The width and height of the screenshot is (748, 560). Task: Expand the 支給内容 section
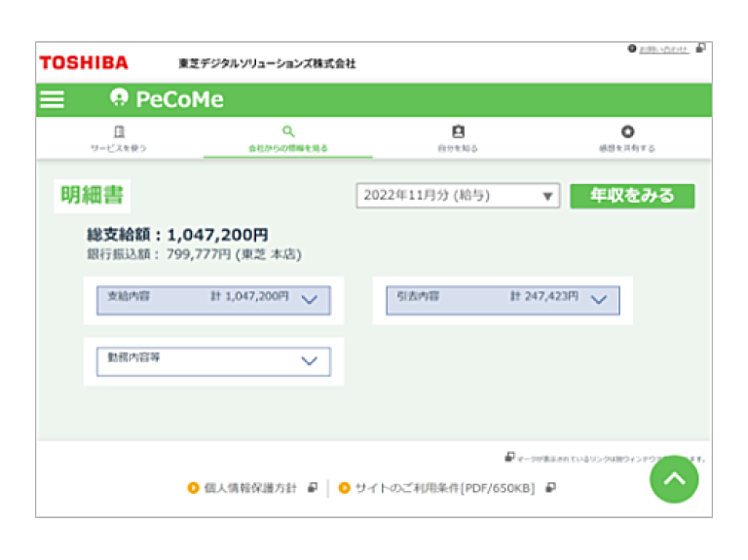pos(213,300)
